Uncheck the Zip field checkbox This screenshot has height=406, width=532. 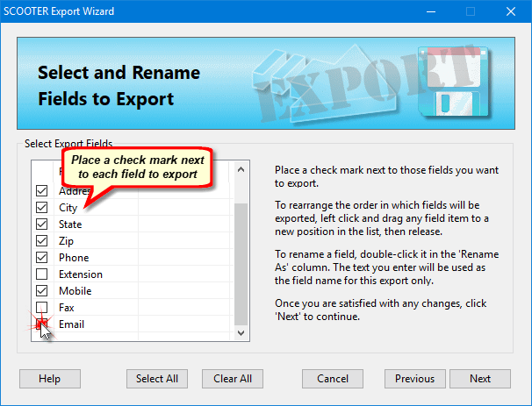pos(42,240)
